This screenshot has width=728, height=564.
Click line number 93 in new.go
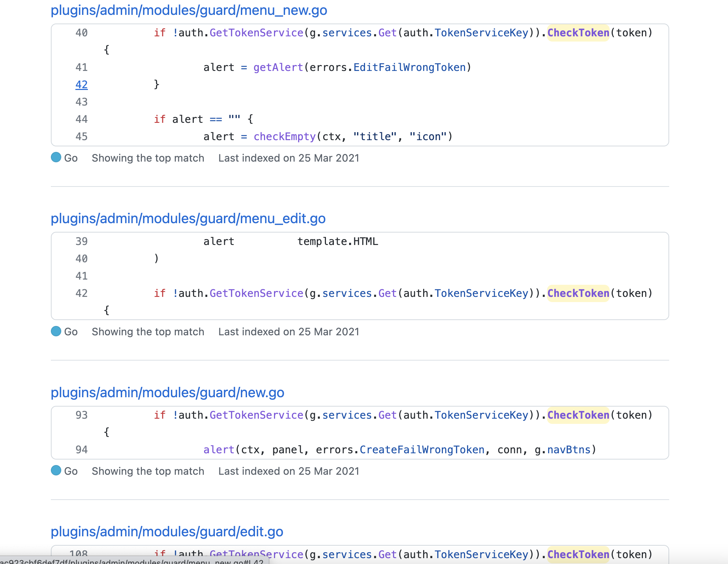[82, 415]
